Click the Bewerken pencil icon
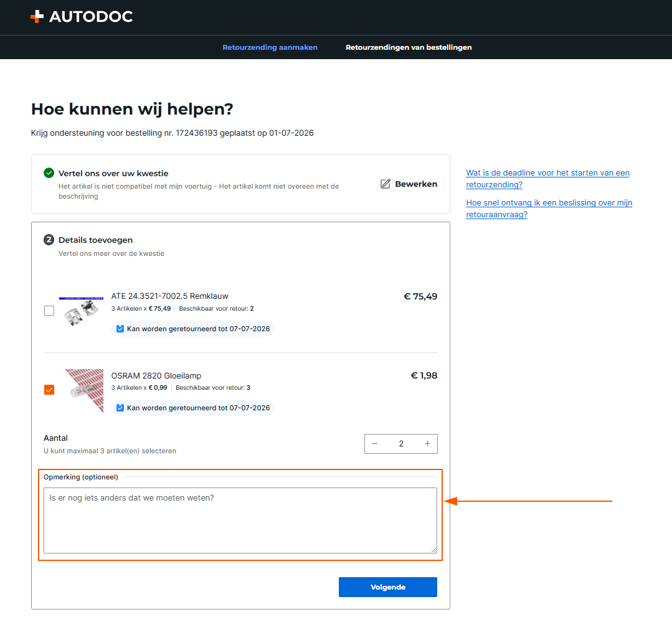This screenshot has width=672, height=617. (386, 184)
